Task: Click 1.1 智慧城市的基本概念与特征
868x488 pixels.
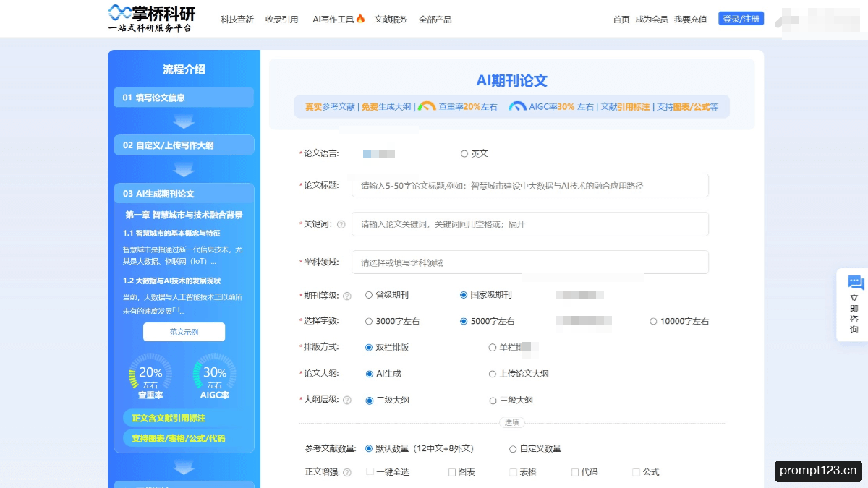Action: click(x=171, y=234)
